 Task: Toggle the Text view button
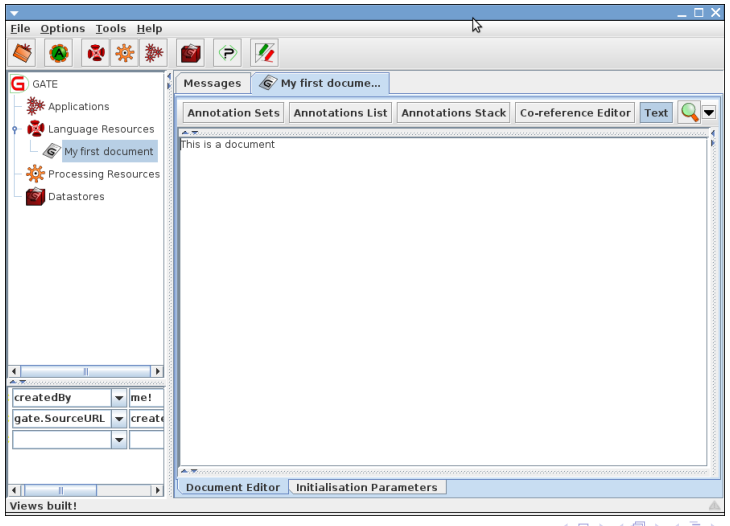[656, 113]
